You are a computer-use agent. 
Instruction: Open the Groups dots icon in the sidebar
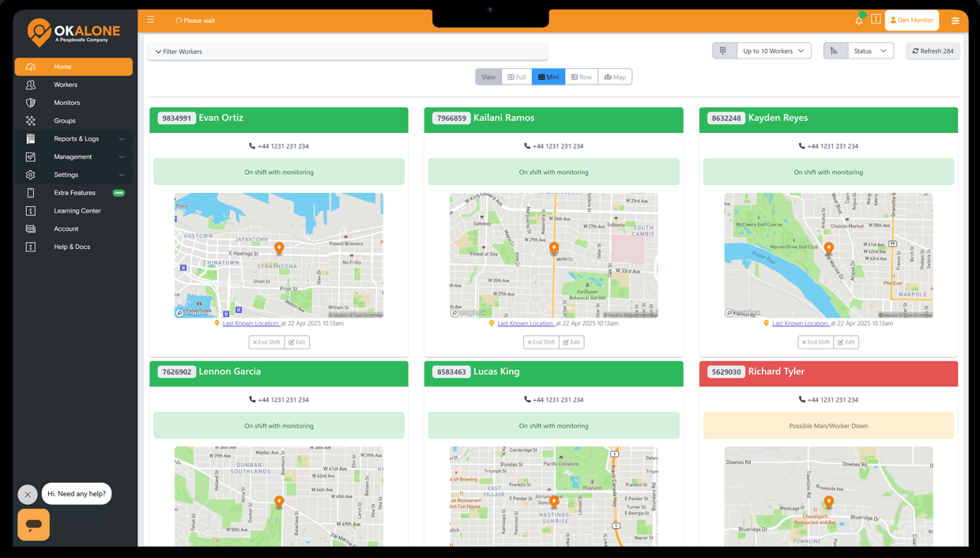[31, 121]
